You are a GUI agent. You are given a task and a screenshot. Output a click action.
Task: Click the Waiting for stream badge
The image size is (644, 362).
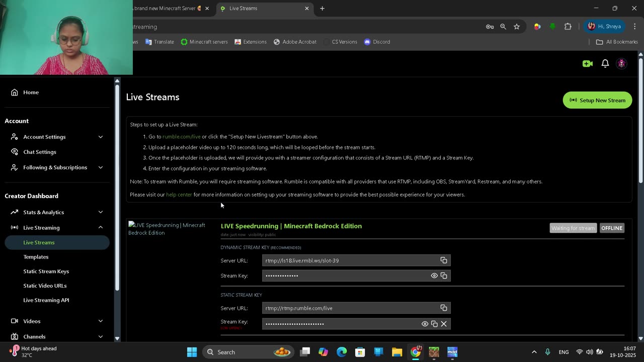point(573,228)
